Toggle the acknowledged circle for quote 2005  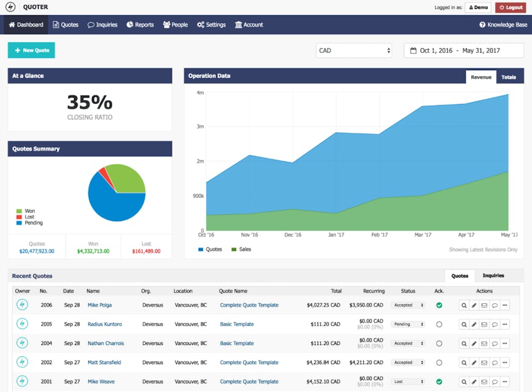pos(439,325)
